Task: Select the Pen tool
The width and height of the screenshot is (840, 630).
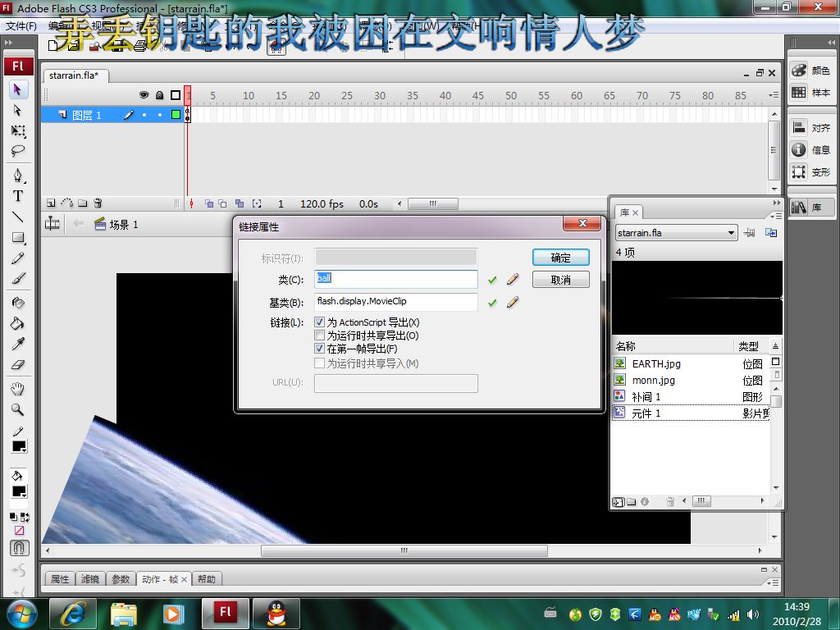Action: 18,176
